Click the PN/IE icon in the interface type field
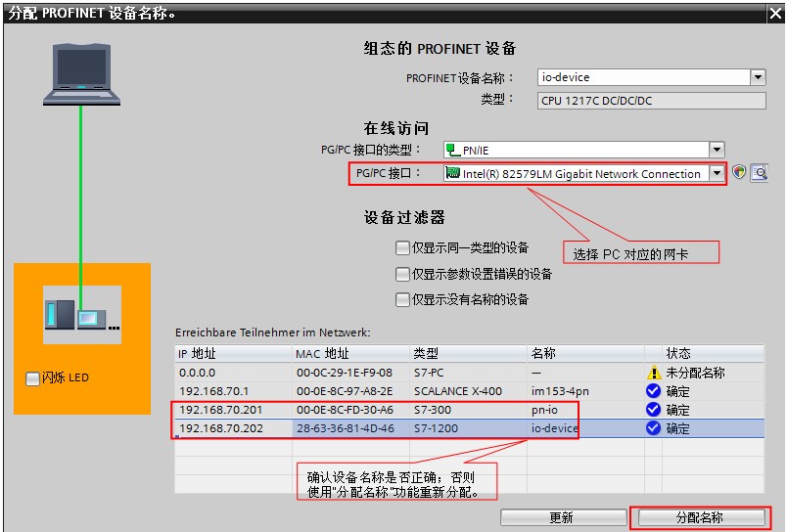 pyautogui.click(x=453, y=150)
